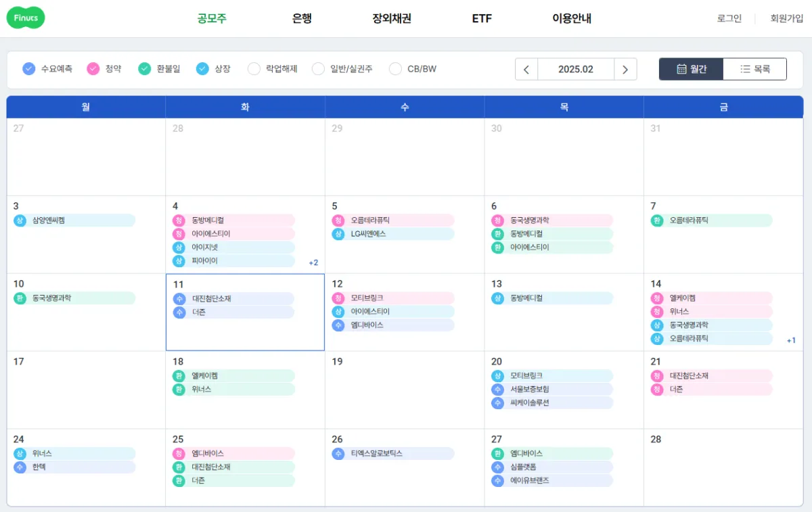The image size is (812, 512).
Task: Expand the +1 more event on the 14th
Action: point(791,340)
